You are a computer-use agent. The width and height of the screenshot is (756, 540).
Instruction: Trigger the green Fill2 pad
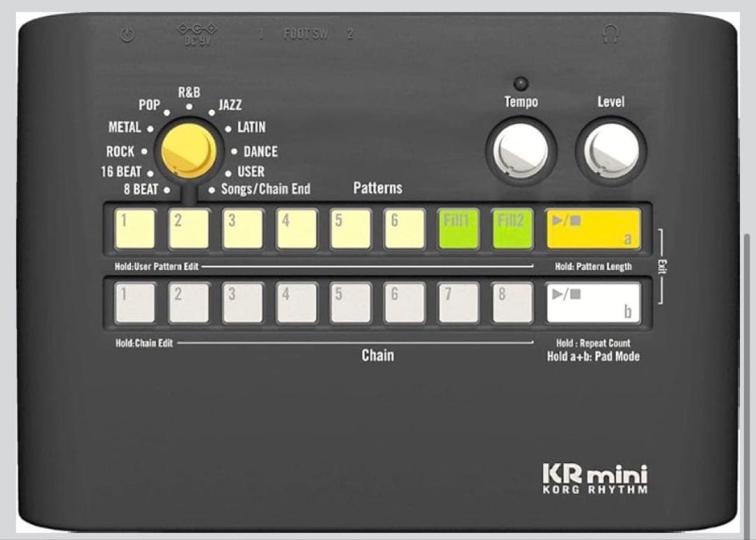point(512,228)
